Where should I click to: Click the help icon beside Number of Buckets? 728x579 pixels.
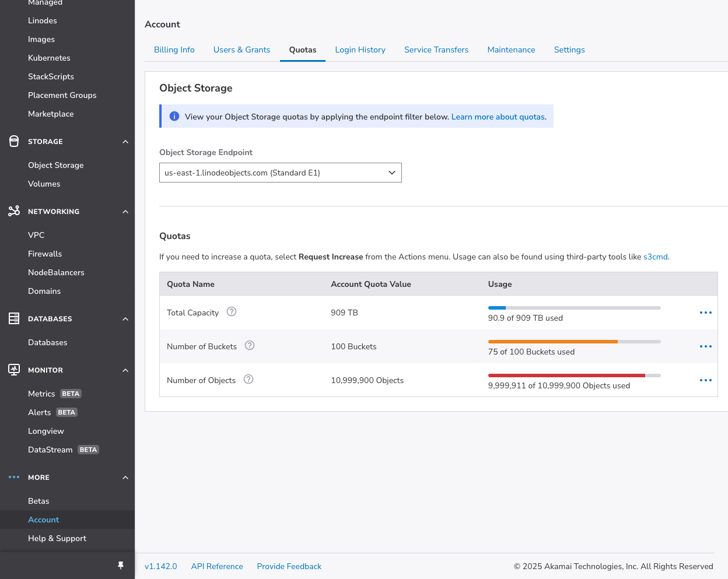pyautogui.click(x=250, y=346)
